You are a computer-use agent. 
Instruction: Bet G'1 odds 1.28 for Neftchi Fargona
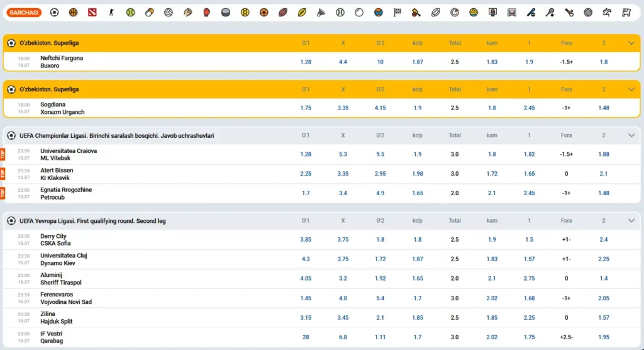[x=306, y=62]
